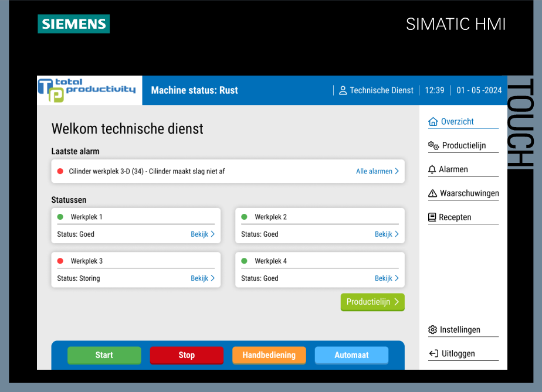Image resolution: width=542 pixels, height=392 pixels.
Task: Open Bekijk for Werkplek 3
Action: pyautogui.click(x=202, y=278)
